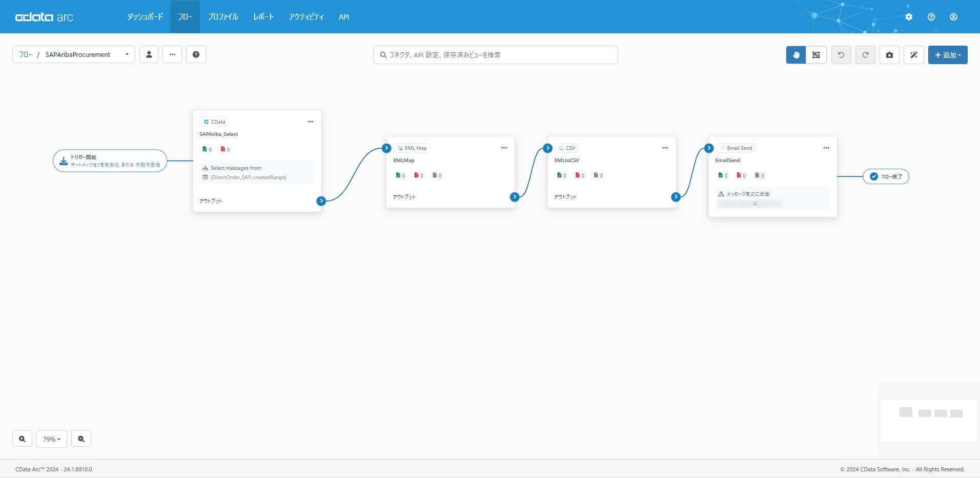Click the undo arrow icon
The height and width of the screenshot is (478, 980).
point(841,55)
